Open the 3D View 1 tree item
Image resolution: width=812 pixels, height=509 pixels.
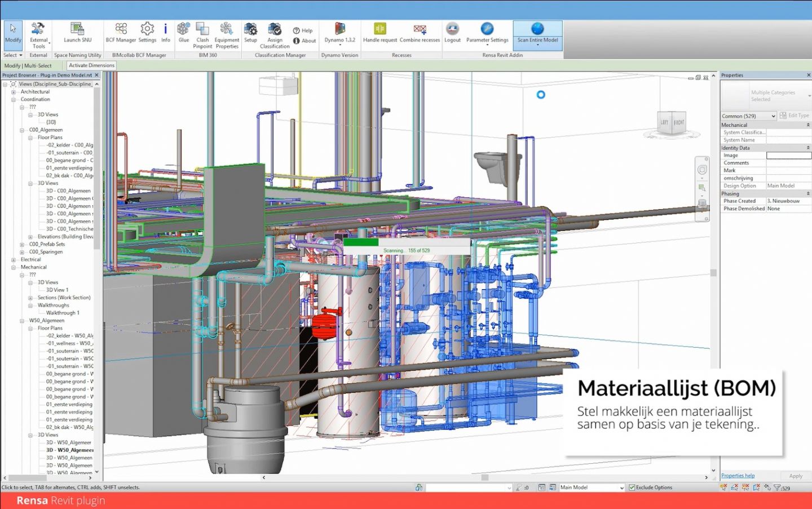[57, 290]
